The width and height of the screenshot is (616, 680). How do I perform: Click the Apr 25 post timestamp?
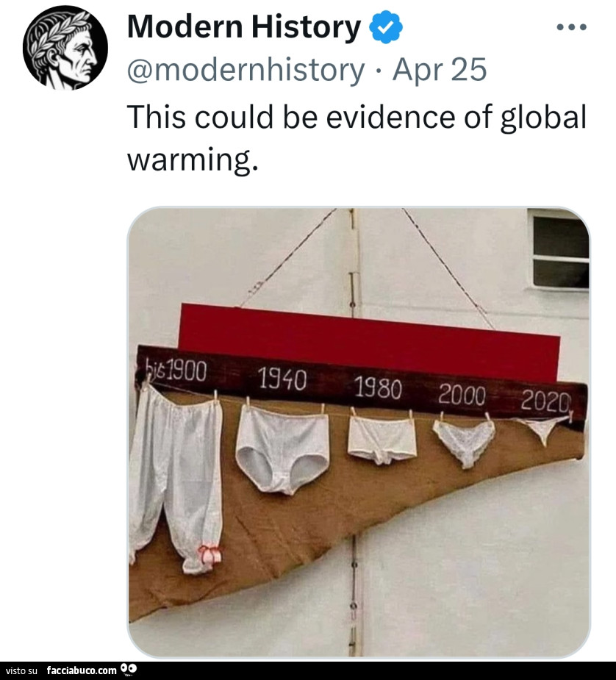click(440, 70)
